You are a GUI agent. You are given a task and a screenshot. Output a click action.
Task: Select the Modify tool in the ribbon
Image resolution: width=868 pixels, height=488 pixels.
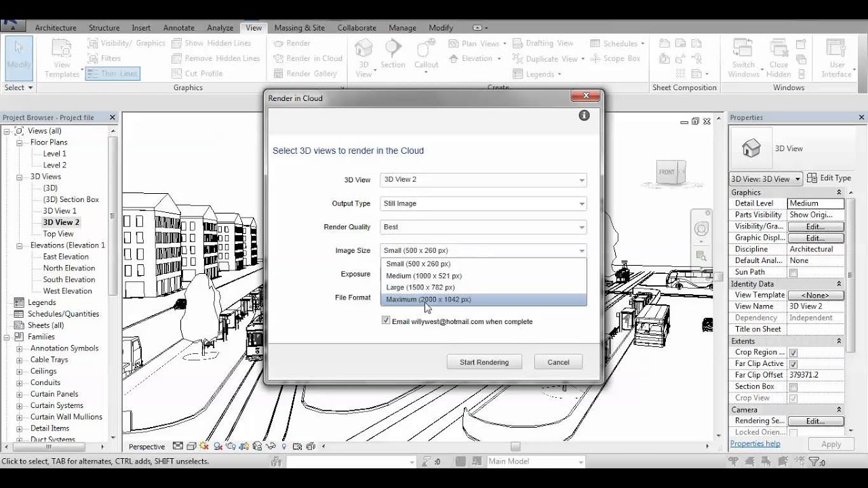coord(19,58)
